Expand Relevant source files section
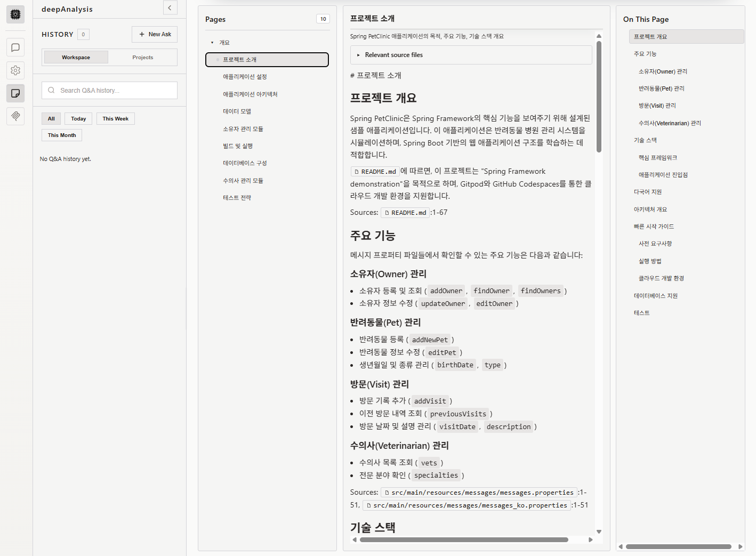The image size is (756, 556). 471,55
